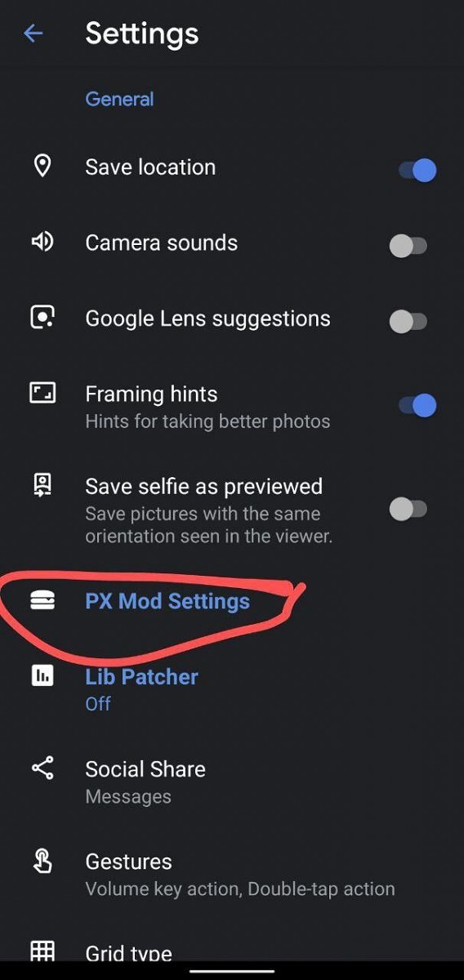Enable the Camera sounds toggle
Image resolution: width=464 pixels, height=980 pixels.
pyautogui.click(x=408, y=245)
